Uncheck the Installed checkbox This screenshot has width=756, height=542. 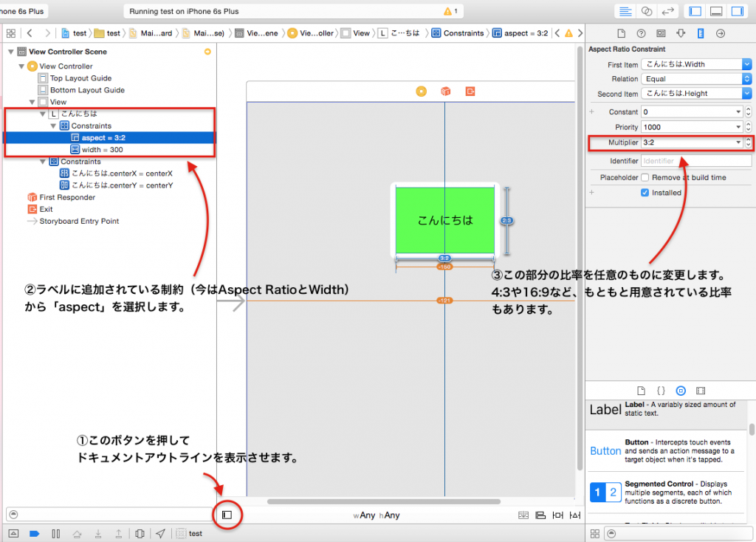point(645,193)
